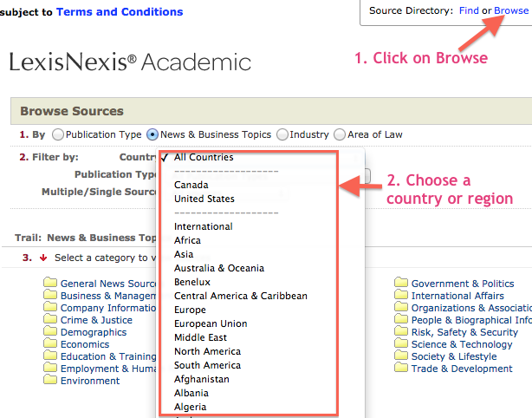Click the LexisNexis Academic logo
The width and height of the screenshot is (532, 418).
pos(130,62)
